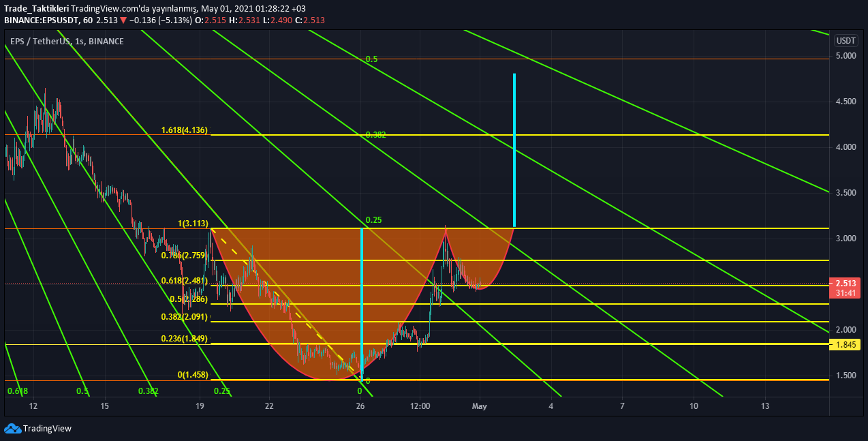Image resolution: width=868 pixels, height=441 pixels.
Task: Click the −0.136 (−5.13%) change value
Action: pos(160,20)
